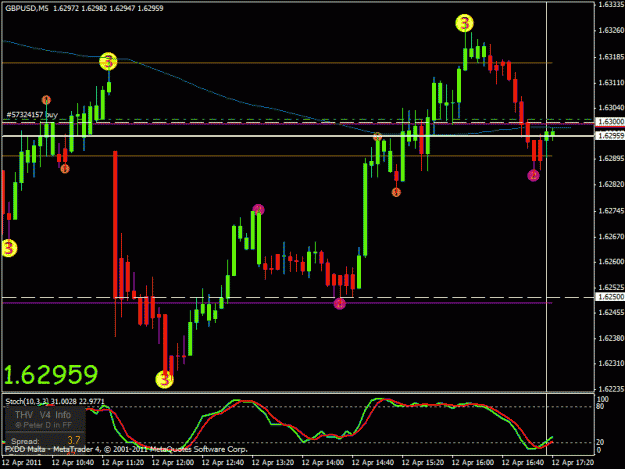Image resolution: width=625 pixels, height=469 pixels.
Task: Click the 12 Apr 10:40 time label
Action: click(x=73, y=463)
